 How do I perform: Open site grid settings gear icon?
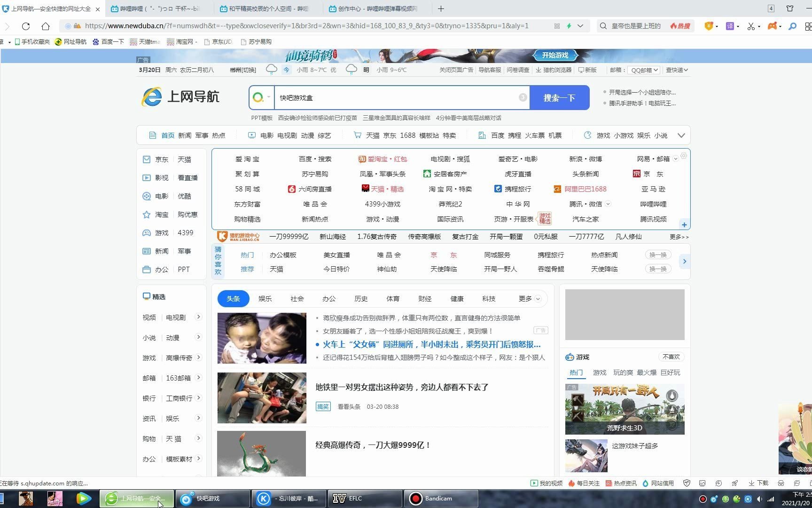[684, 156]
